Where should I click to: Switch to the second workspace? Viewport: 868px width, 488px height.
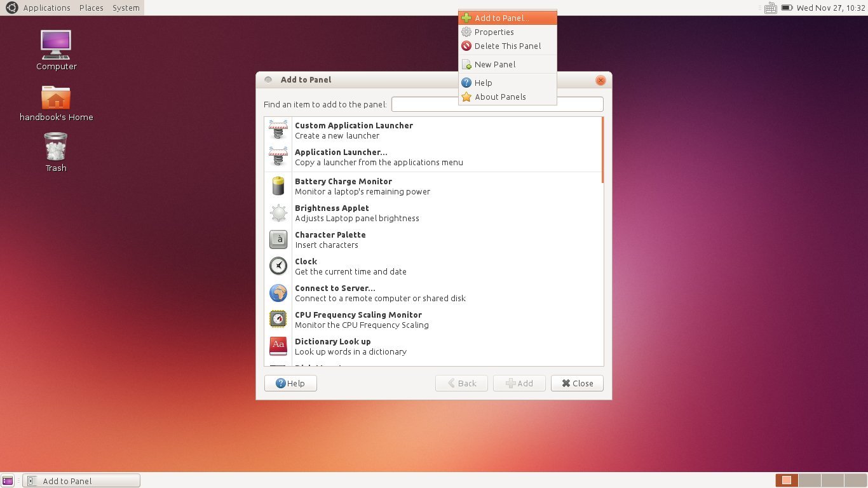(x=809, y=480)
